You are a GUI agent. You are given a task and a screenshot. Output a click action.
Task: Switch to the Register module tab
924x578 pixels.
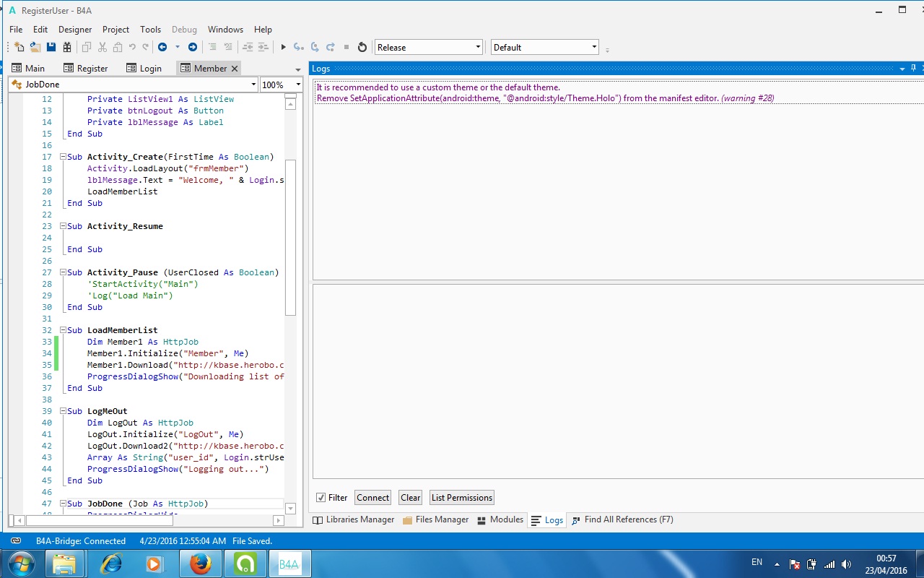[86, 68]
